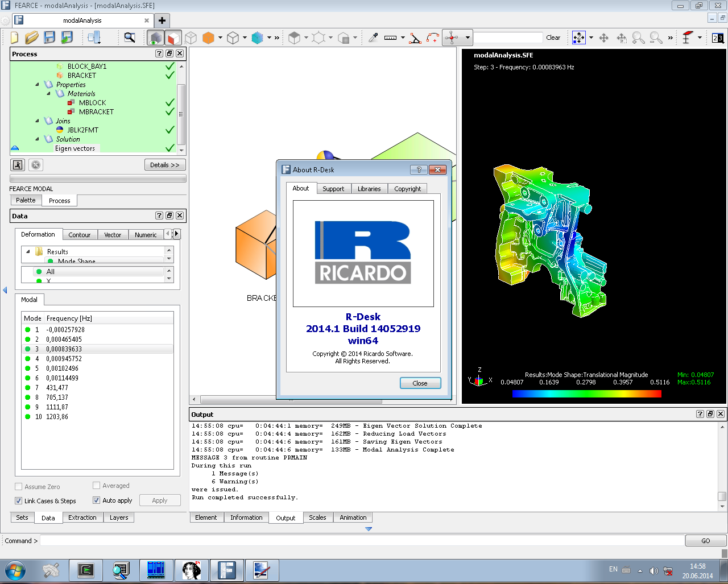
Task: Uncheck the Auto apply checkbox
Action: click(97, 500)
